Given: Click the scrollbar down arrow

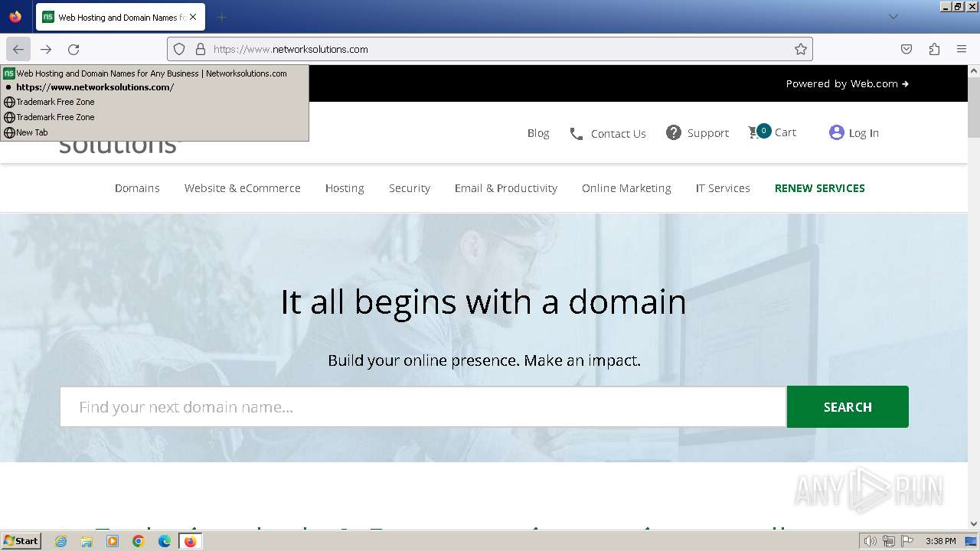Looking at the screenshot, I should click(x=974, y=524).
